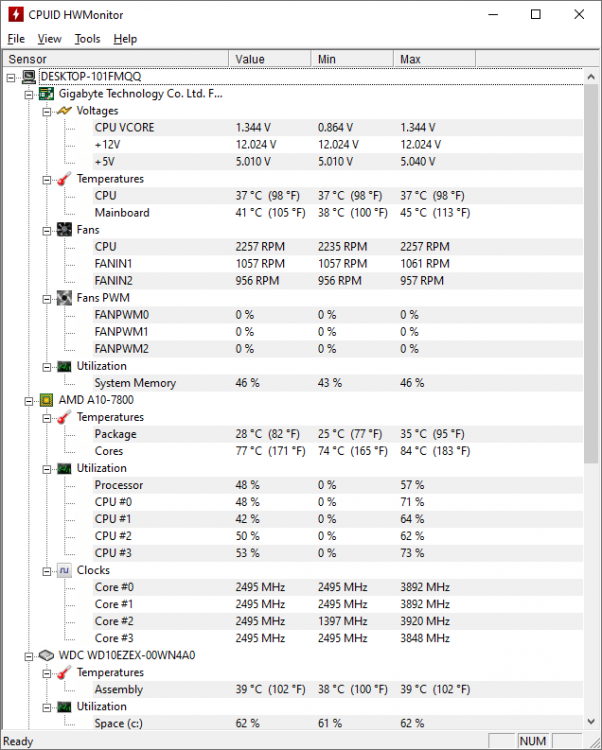Collapse the Voltages tree node
Viewport: 602px width, 750px height.
point(46,112)
